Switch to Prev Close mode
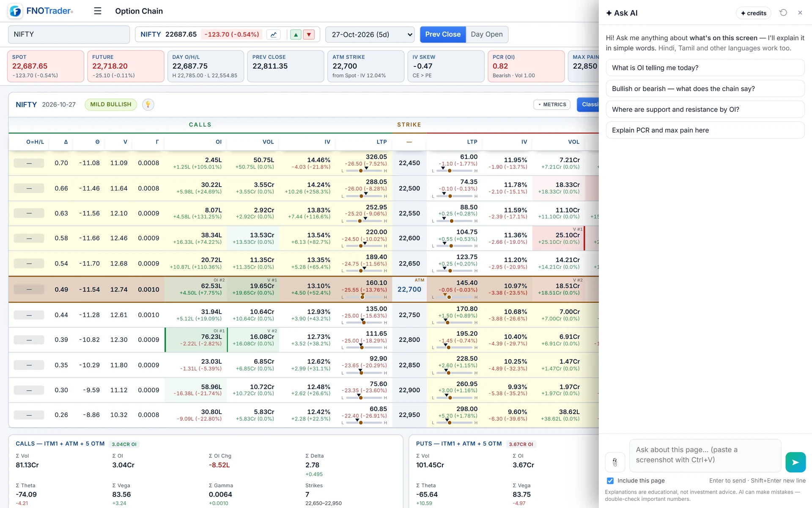812x508 pixels. click(x=443, y=34)
